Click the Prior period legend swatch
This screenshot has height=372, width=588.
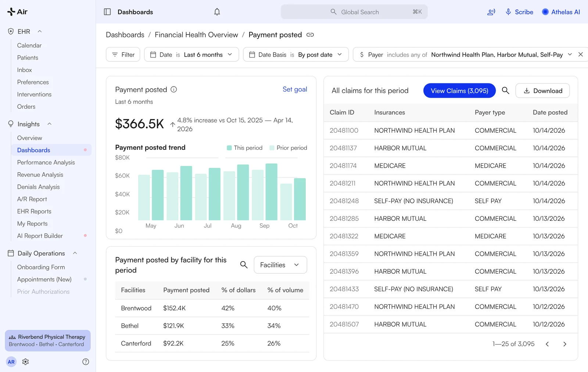pyautogui.click(x=272, y=148)
